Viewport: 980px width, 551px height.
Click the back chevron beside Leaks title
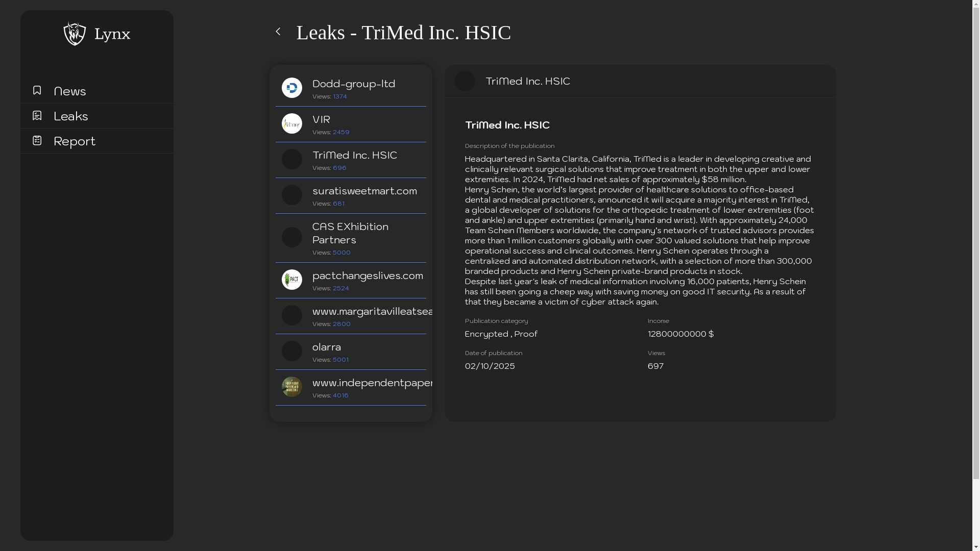point(278,32)
